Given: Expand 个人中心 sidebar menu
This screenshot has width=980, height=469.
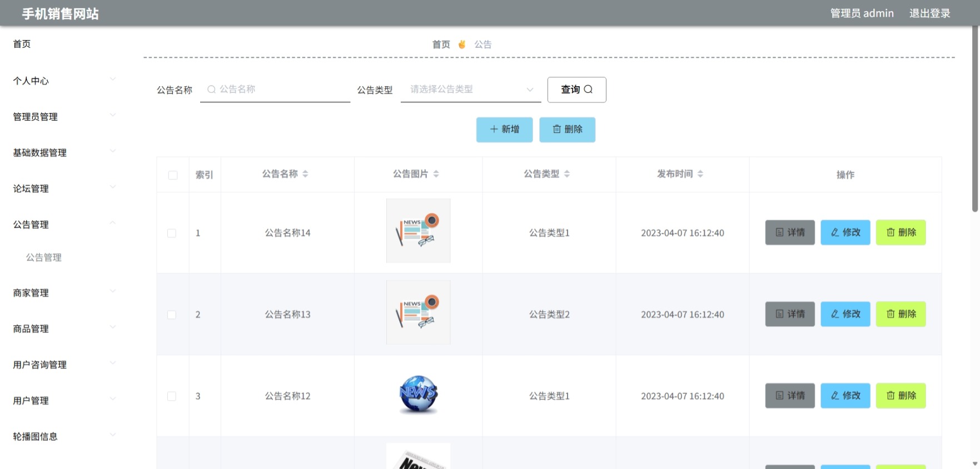Looking at the screenshot, I should tap(64, 81).
